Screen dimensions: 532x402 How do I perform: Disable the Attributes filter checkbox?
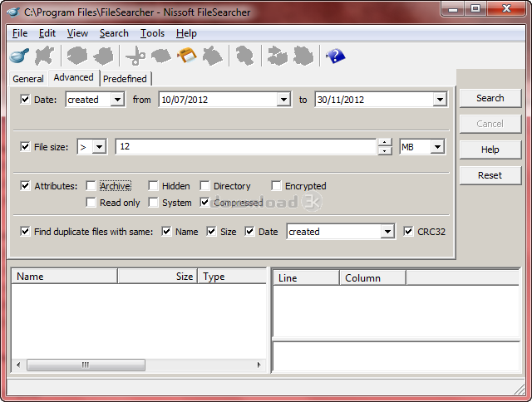coord(25,186)
